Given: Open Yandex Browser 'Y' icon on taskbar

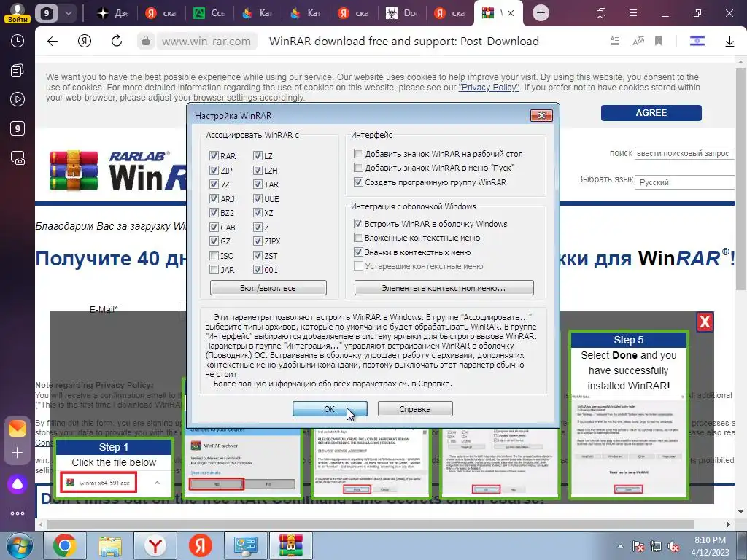Looking at the screenshot, I should point(155,545).
